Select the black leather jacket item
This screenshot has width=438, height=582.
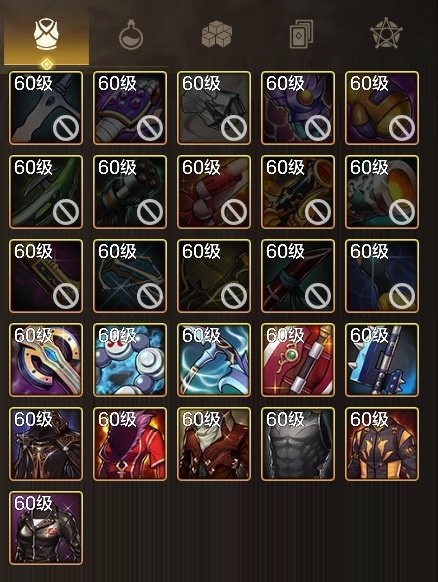(x=46, y=528)
